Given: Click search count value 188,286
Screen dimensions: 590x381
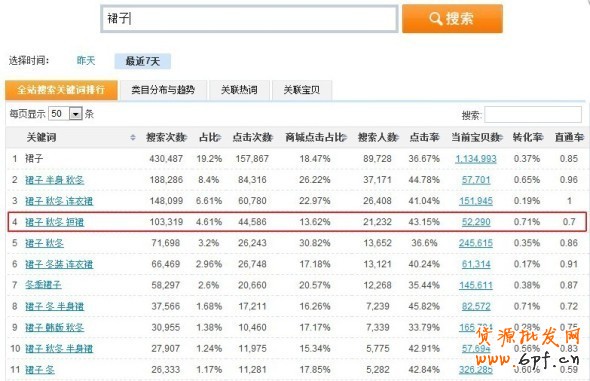Looking at the screenshot, I should click(166, 180).
